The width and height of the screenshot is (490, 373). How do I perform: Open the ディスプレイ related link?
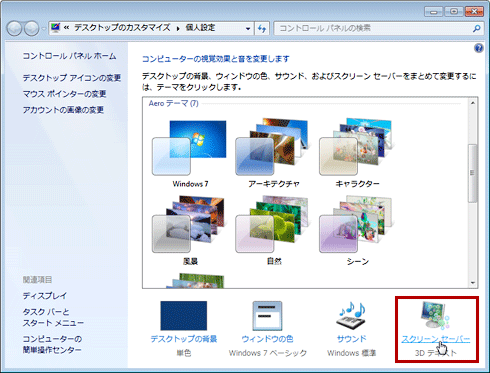pos(45,296)
